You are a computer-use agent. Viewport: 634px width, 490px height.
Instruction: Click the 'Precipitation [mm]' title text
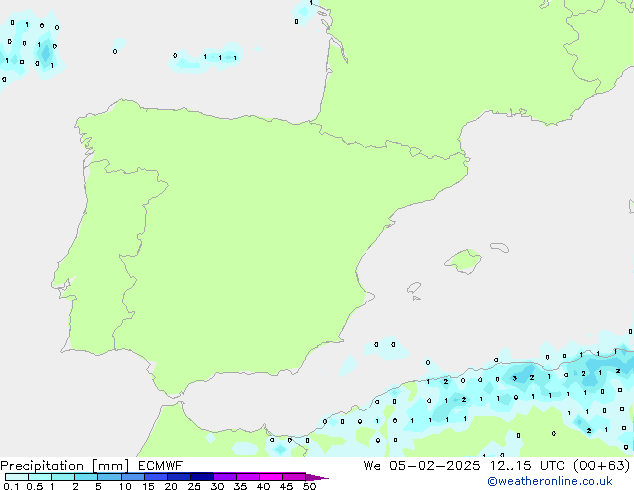click(x=65, y=466)
